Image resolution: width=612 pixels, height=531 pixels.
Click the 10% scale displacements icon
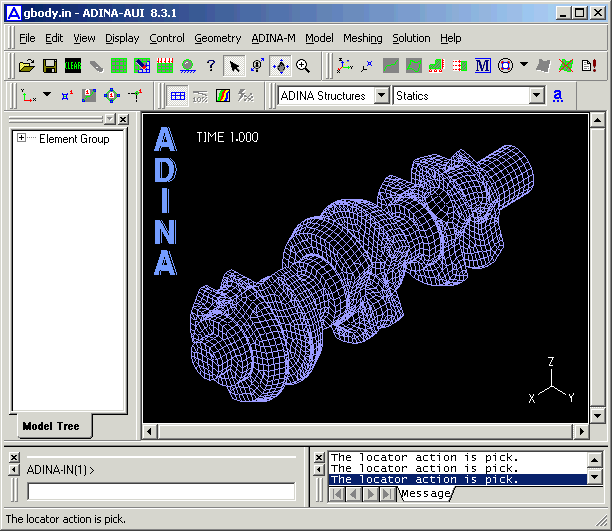pos(200,96)
